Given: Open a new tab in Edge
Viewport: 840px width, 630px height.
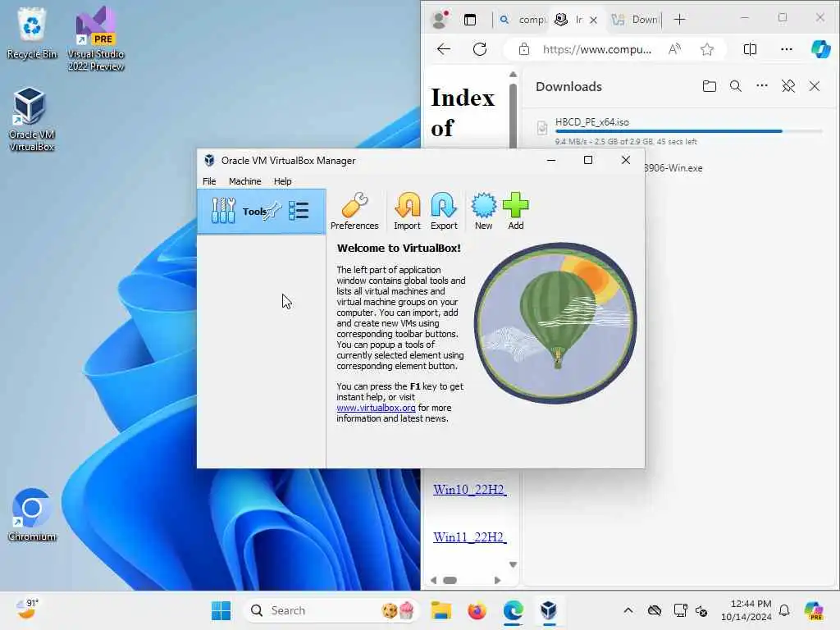Looking at the screenshot, I should tap(679, 20).
